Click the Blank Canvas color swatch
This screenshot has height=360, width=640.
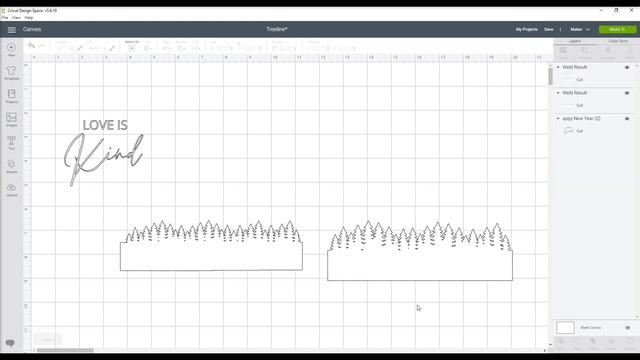pyautogui.click(x=565, y=327)
